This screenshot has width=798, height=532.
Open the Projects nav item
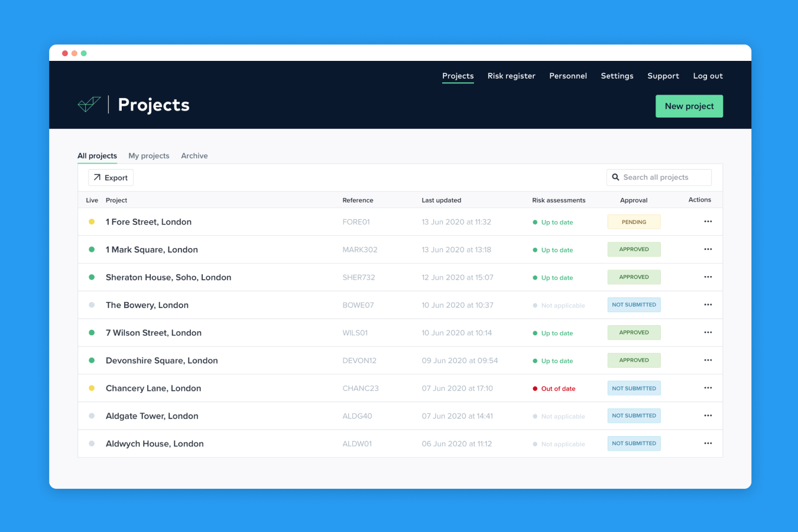458,76
